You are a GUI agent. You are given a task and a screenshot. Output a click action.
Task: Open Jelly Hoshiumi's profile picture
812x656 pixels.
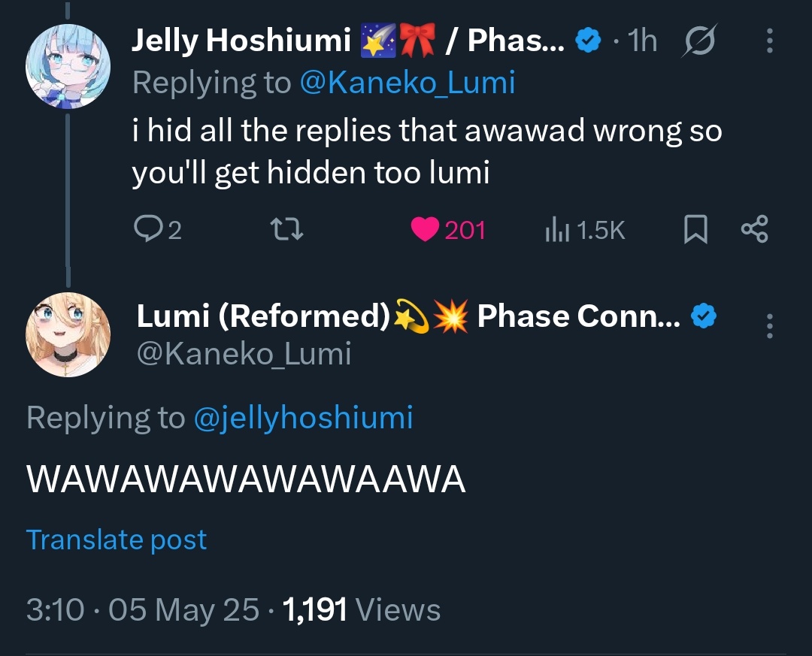click(x=68, y=68)
